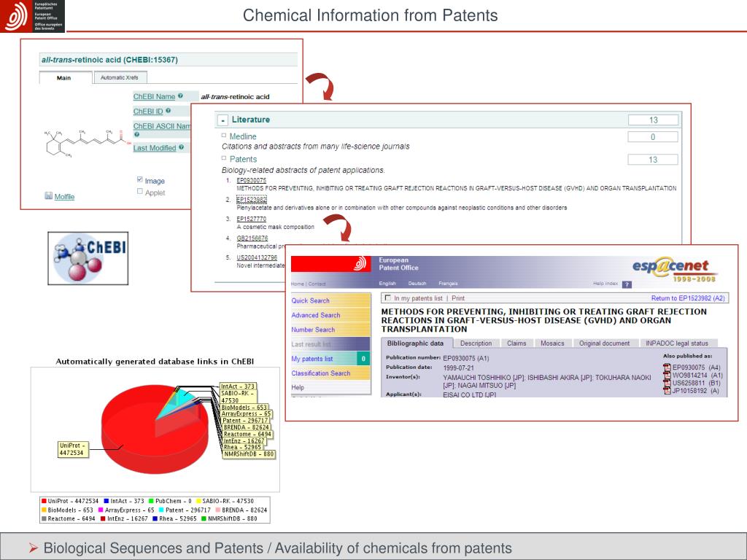Click the Patents count field showing 13

tap(653, 160)
